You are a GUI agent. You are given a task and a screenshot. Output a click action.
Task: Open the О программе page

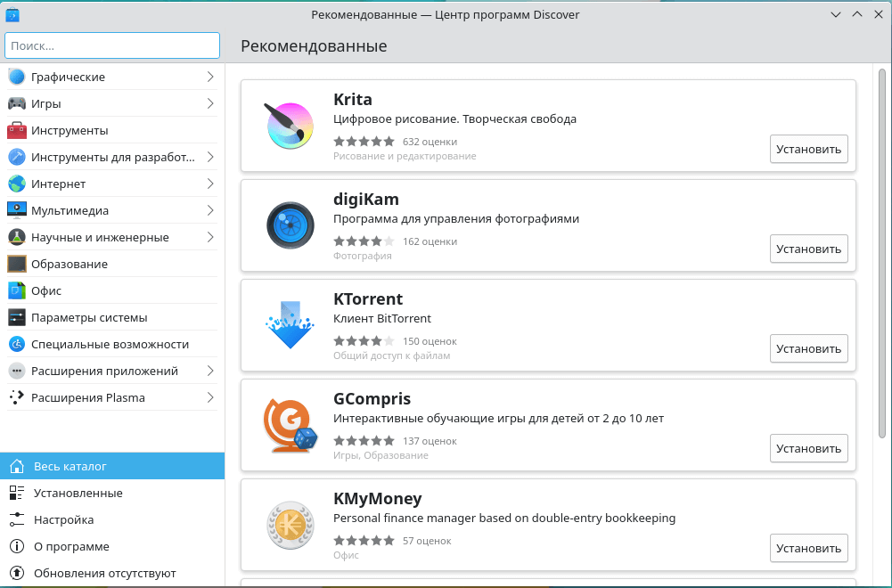tap(112, 546)
